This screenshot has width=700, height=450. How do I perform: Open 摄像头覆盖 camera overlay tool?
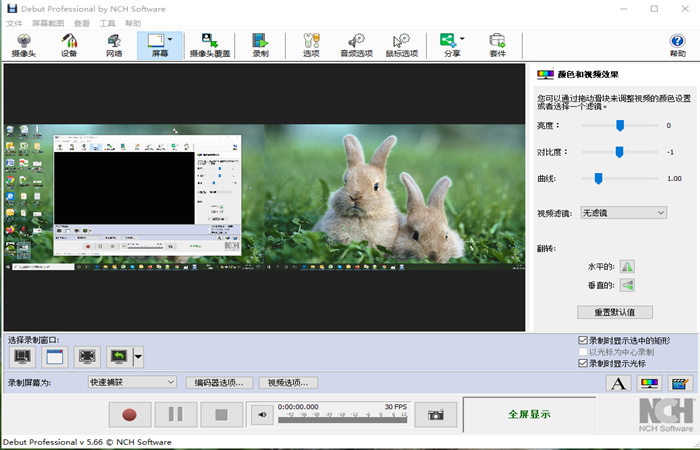[x=211, y=45]
